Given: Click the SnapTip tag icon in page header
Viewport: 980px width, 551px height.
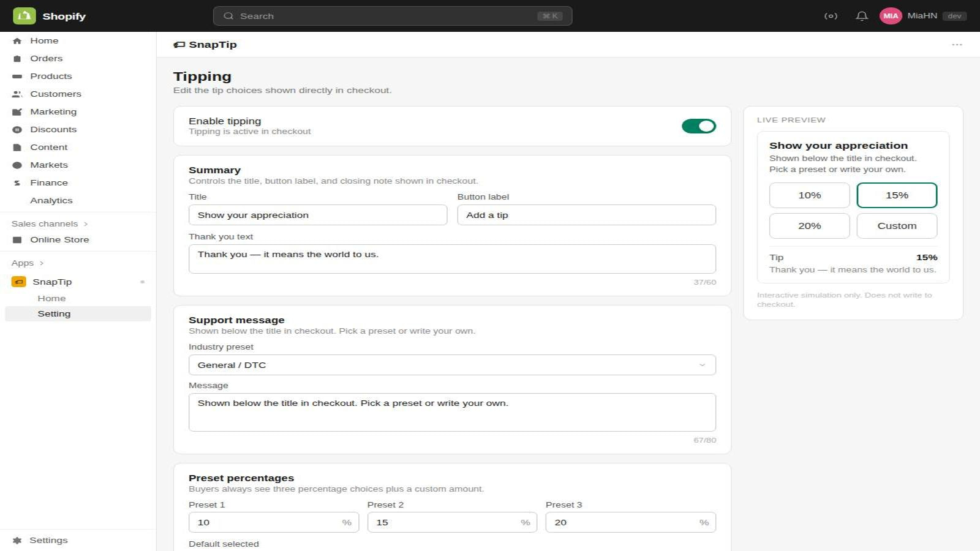Looking at the screenshot, I should [x=179, y=45].
